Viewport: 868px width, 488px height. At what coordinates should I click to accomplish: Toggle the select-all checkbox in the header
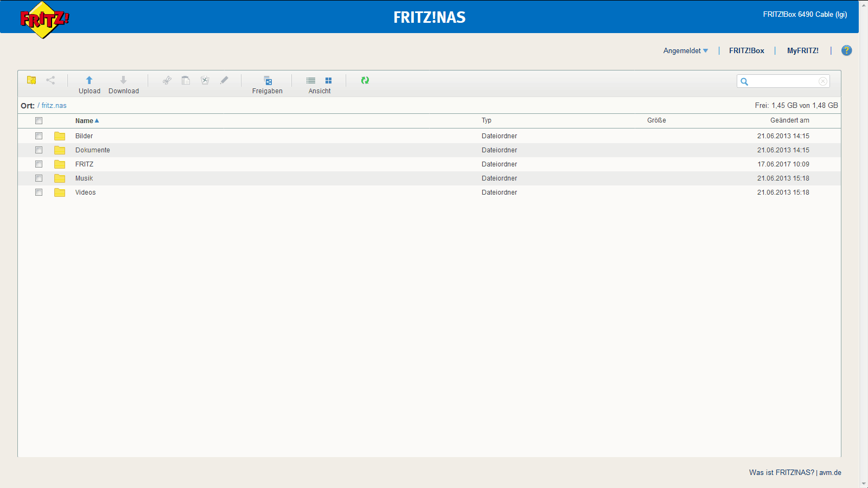(x=39, y=121)
